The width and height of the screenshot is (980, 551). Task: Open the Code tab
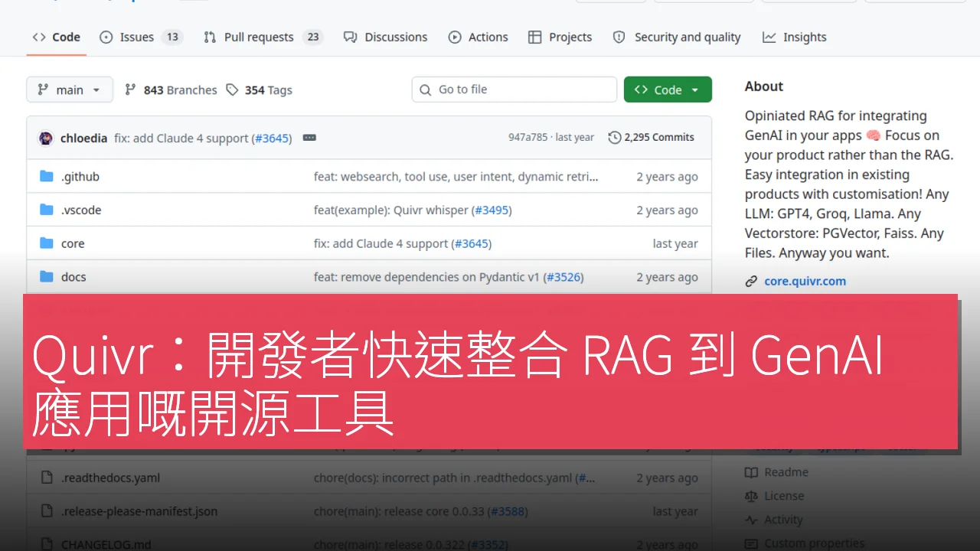coord(57,37)
